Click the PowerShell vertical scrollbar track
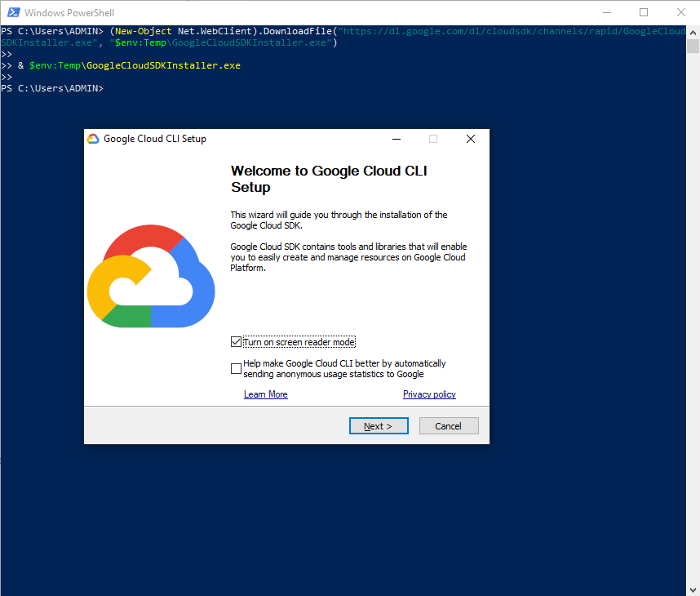The image size is (700, 596). pyautogui.click(x=693, y=327)
